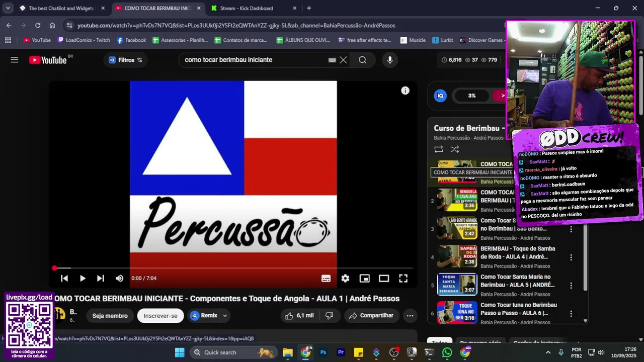The image size is (644, 362).
Task: Switch to The best ChatBot and Widgets tab
Action: [62, 8]
